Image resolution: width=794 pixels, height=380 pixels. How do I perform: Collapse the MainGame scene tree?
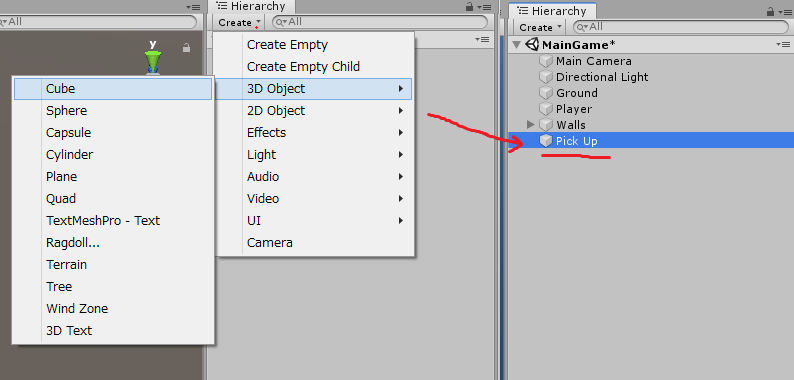(x=517, y=45)
